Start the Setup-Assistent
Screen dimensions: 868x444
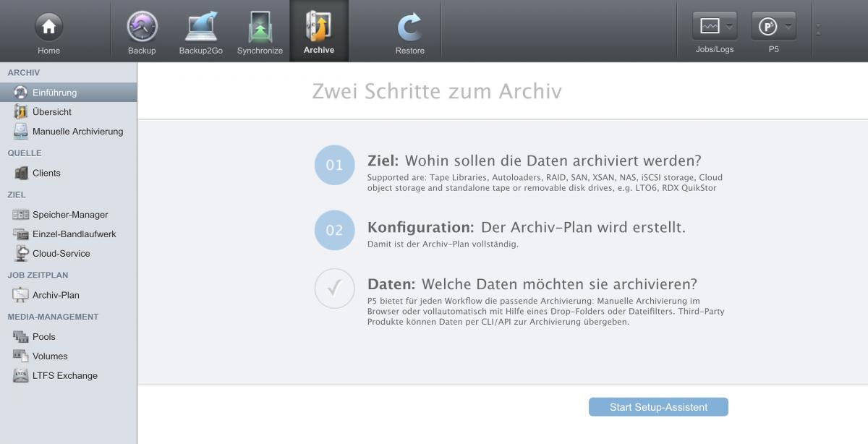658,407
